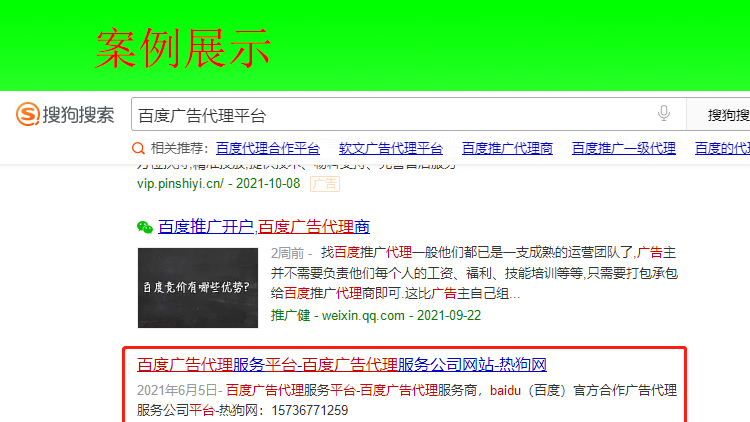Activate the microphone voice search icon
750x422 pixels.
click(663, 113)
